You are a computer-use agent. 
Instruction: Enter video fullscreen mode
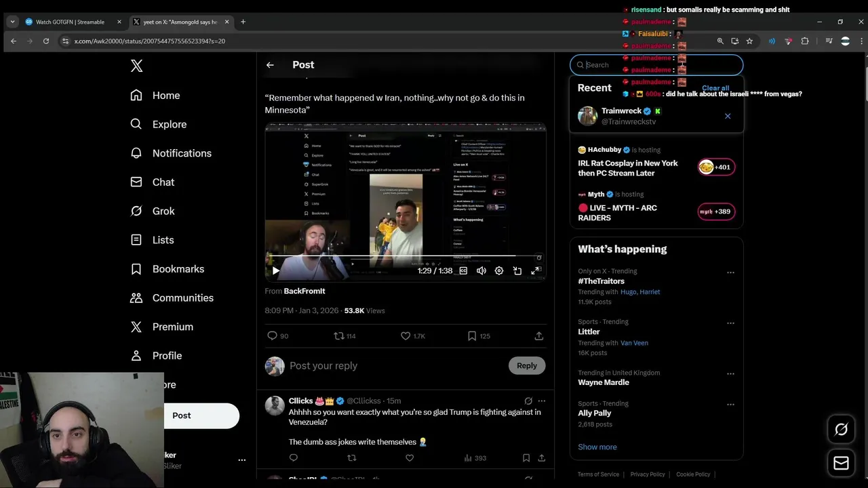[x=536, y=270]
